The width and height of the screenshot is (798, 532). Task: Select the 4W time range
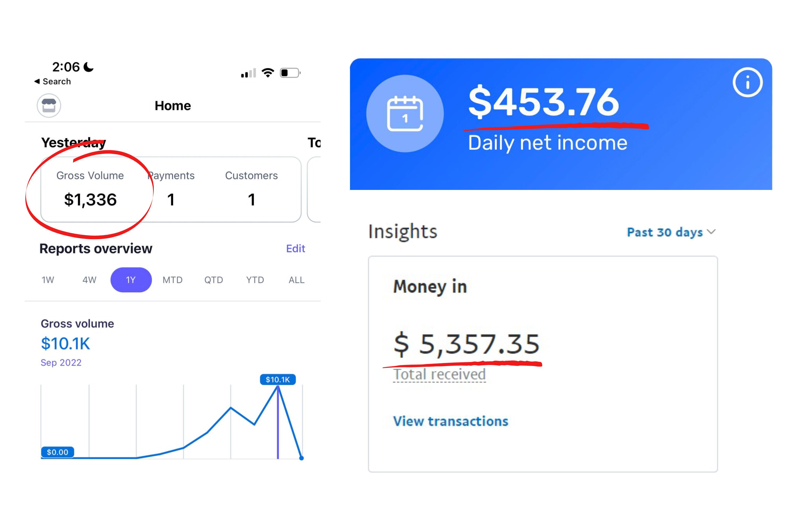tap(89, 280)
